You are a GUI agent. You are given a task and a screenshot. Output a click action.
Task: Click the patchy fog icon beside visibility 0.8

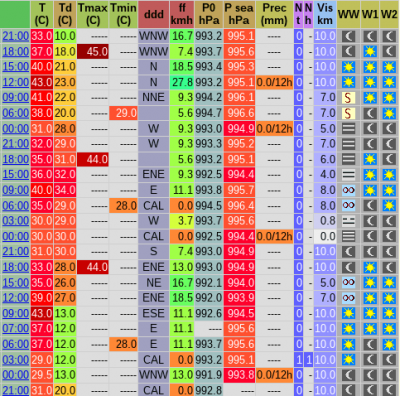pos(348,221)
